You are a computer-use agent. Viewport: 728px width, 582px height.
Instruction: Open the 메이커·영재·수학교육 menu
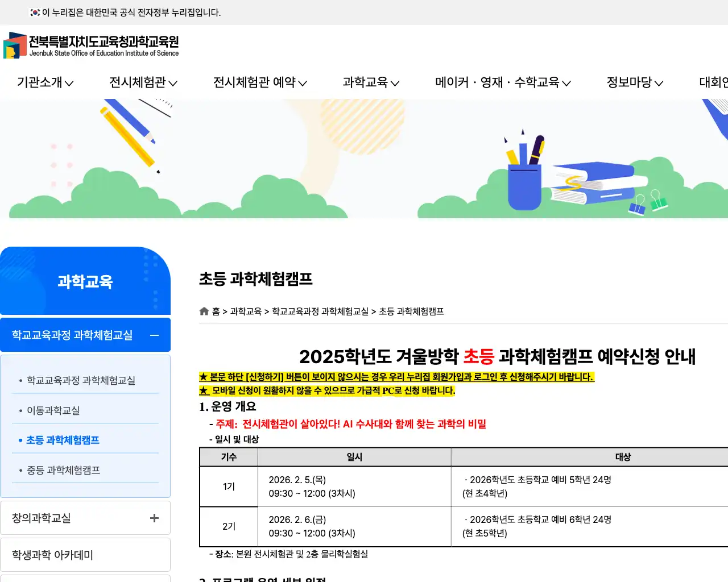[503, 82]
